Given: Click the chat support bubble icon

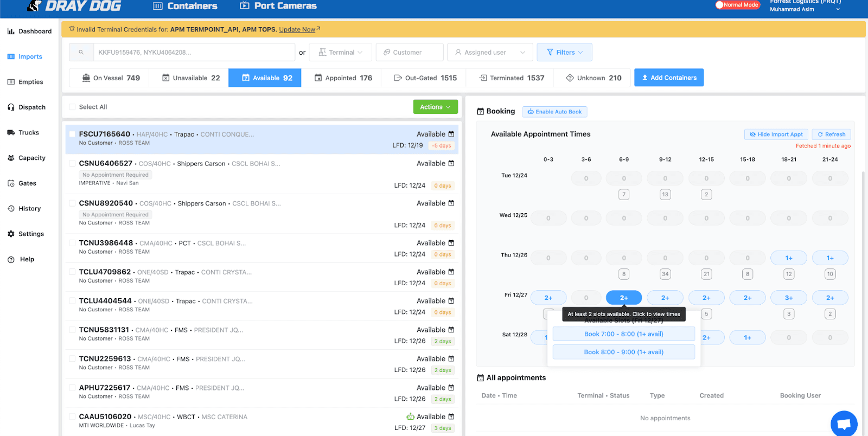Looking at the screenshot, I should (844, 424).
